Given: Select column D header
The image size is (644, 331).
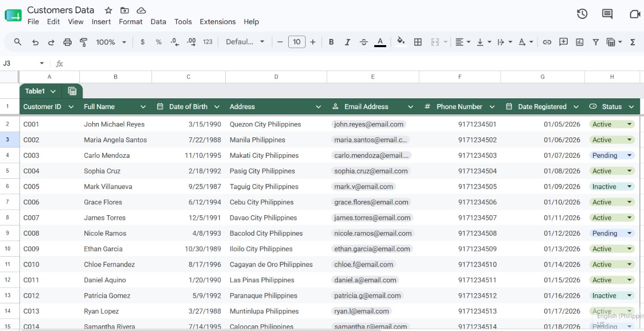Looking at the screenshot, I should (x=276, y=77).
